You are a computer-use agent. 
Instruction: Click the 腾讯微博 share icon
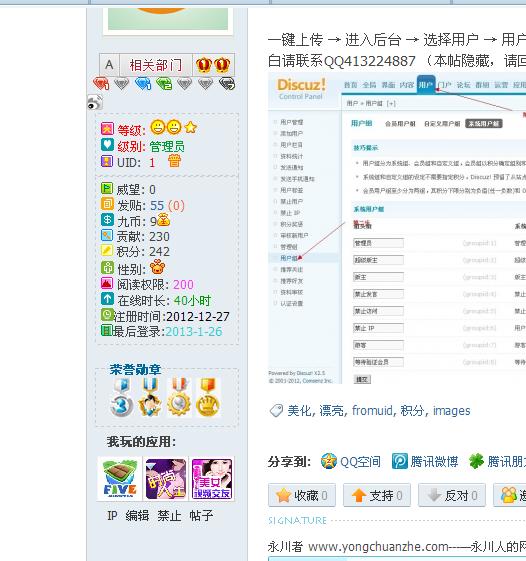[400, 461]
